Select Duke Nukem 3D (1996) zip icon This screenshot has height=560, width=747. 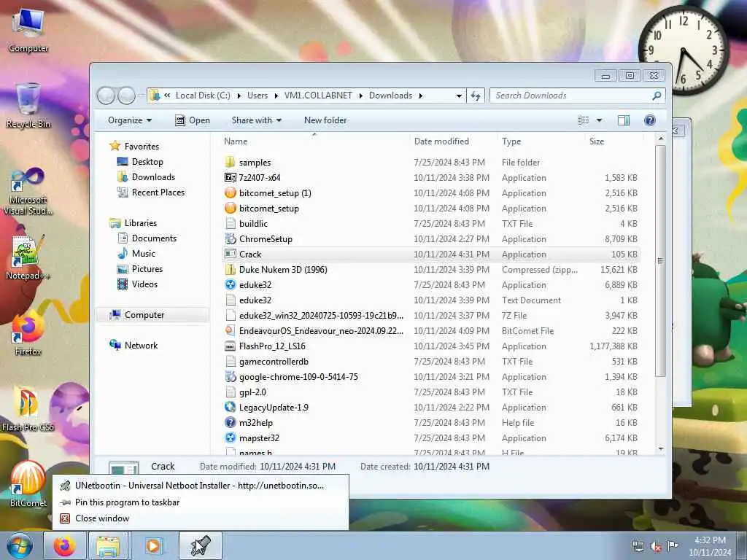(x=230, y=269)
